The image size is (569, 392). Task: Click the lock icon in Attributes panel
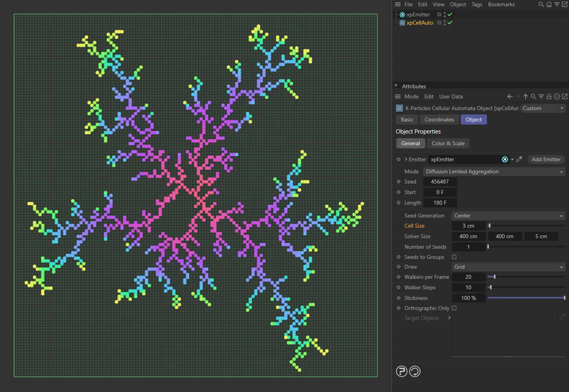(549, 96)
